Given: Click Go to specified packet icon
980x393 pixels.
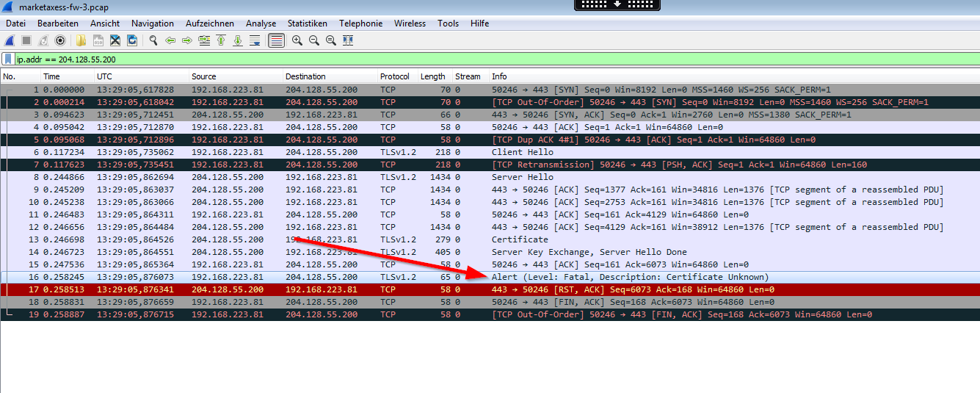Looking at the screenshot, I should [x=204, y=40].
